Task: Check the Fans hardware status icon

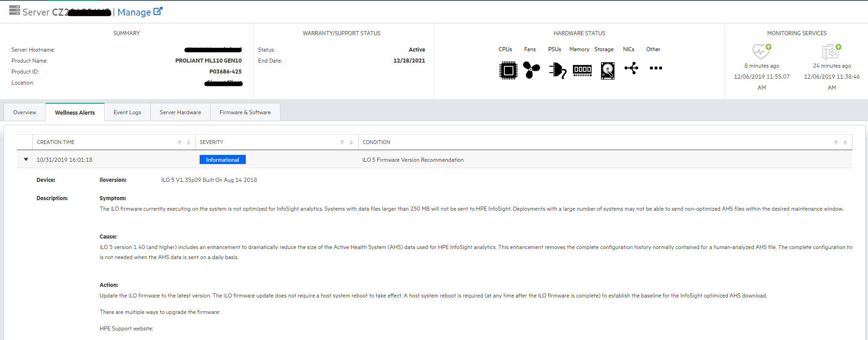Action: pyautogui.click(x=531, y=70)
